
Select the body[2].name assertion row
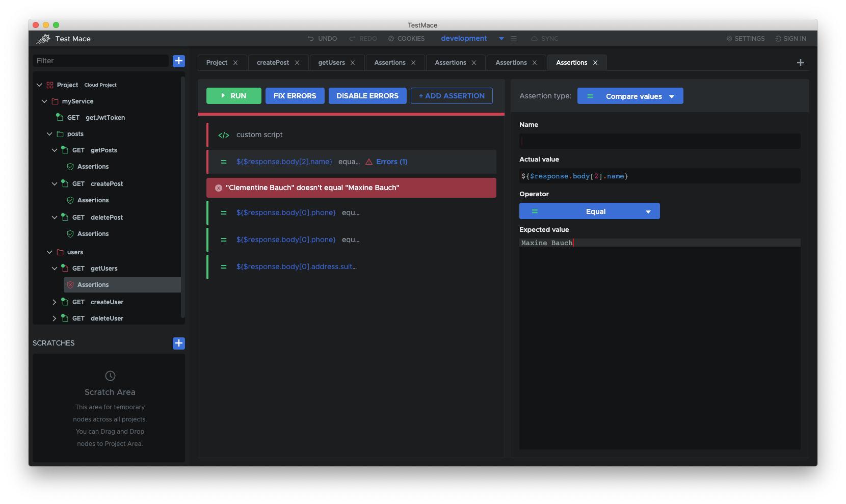pos(351,162)
